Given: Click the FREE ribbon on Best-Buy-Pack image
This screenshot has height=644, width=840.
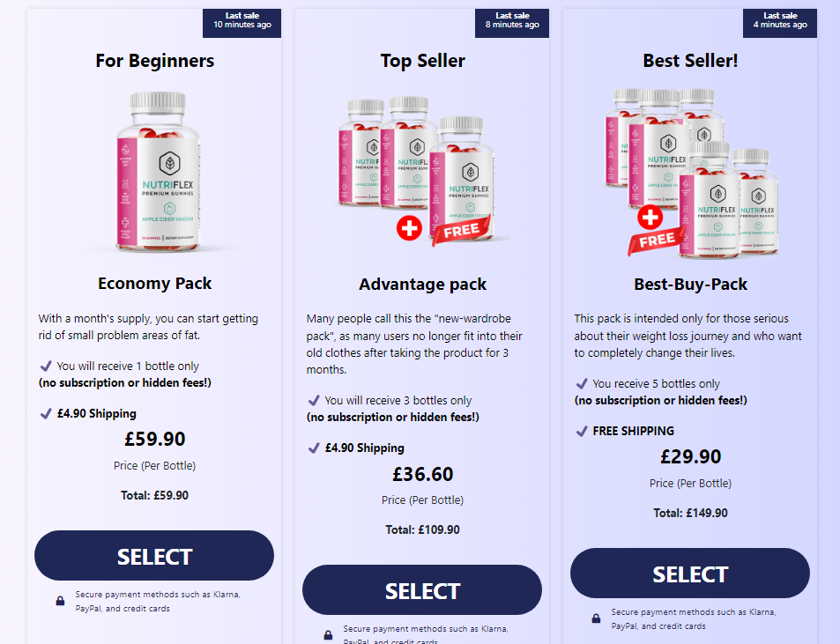Looking at the screenshot, I should 657,240.
